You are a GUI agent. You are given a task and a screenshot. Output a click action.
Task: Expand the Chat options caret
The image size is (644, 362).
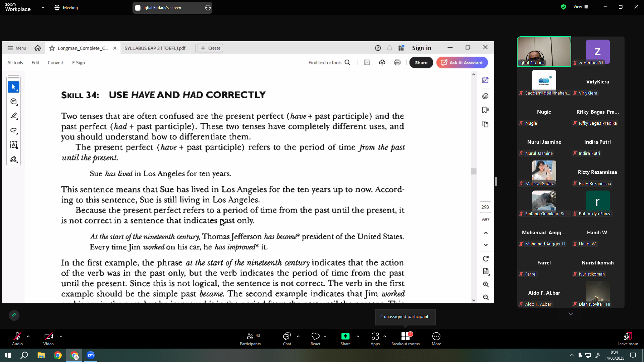pyautogui.click(x=298, y=336)
